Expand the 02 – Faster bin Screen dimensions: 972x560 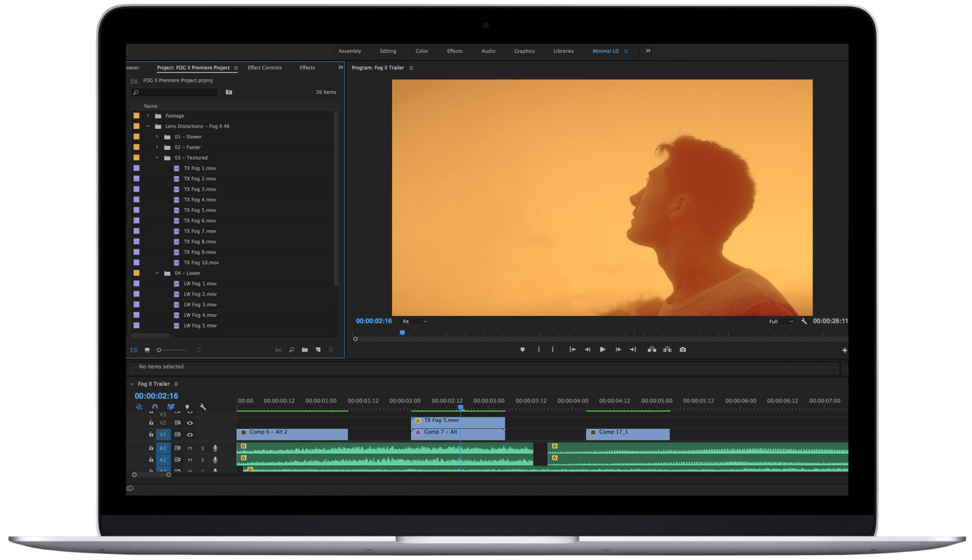(x=157, y=147)
